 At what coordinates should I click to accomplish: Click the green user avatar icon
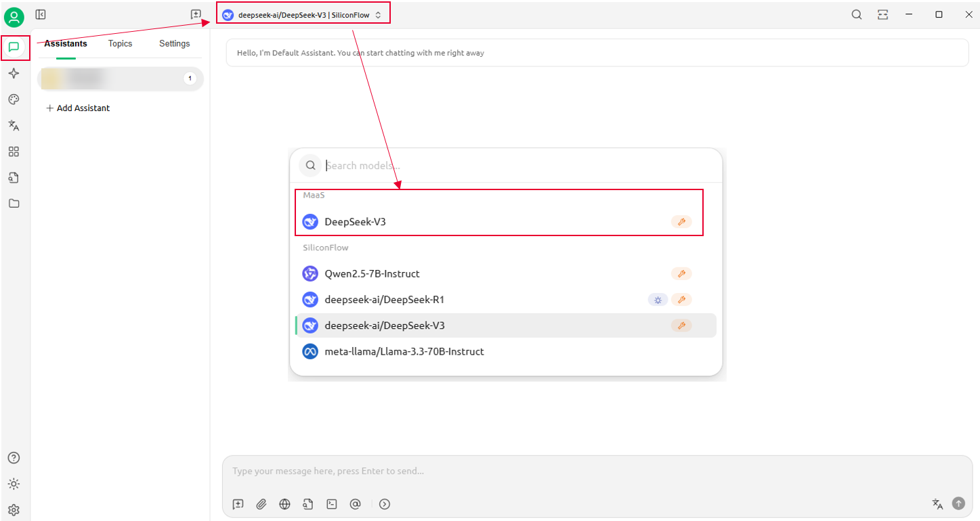[x=14, y=17]
